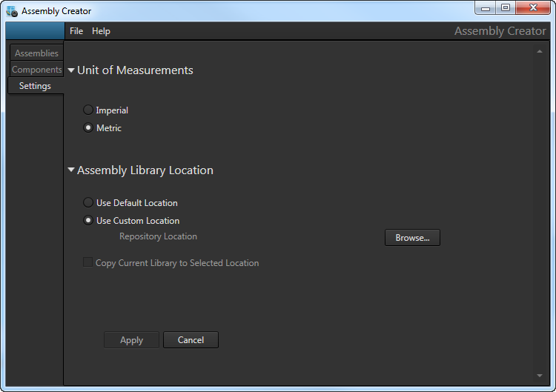Click the scrollbar down arrow
Screen dimensions: 556x392
(x=539, y=376)
